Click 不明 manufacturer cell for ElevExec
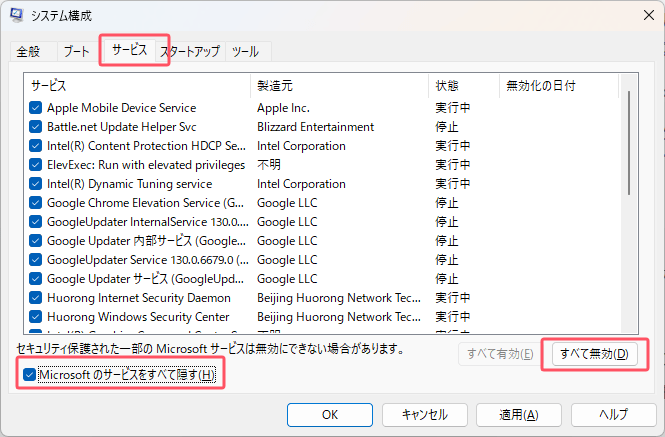Screen dimensions: 665x437 269,165
